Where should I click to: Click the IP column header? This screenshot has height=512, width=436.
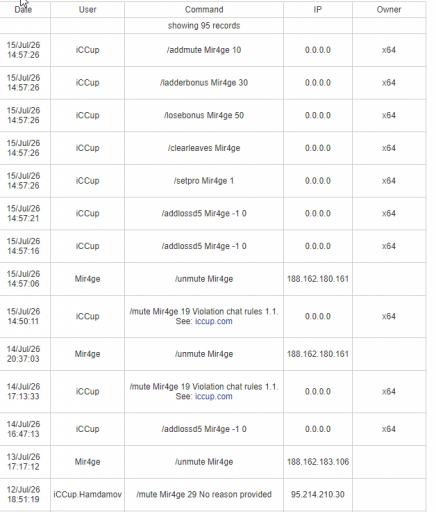click(318, 9)
